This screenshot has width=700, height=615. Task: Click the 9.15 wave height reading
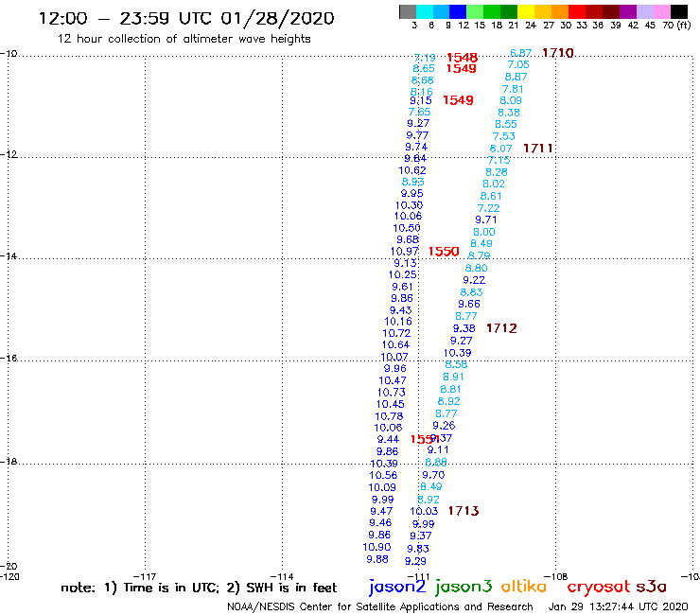pyautogui.click(x=421, y=100)
